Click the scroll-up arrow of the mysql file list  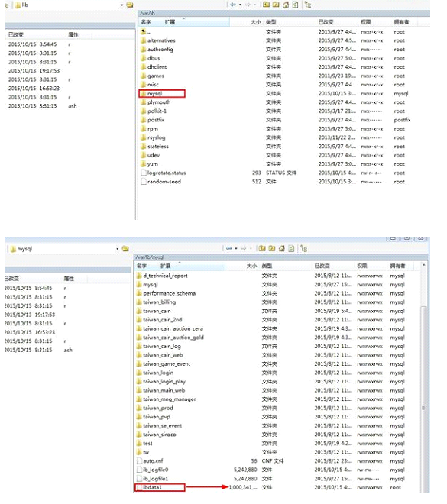click(x=424, y=265)
